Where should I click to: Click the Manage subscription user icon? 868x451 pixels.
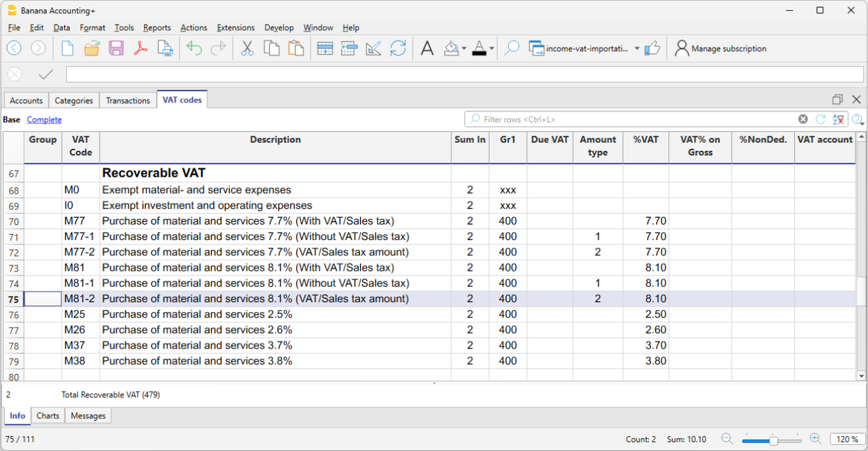tap(682, 48)
